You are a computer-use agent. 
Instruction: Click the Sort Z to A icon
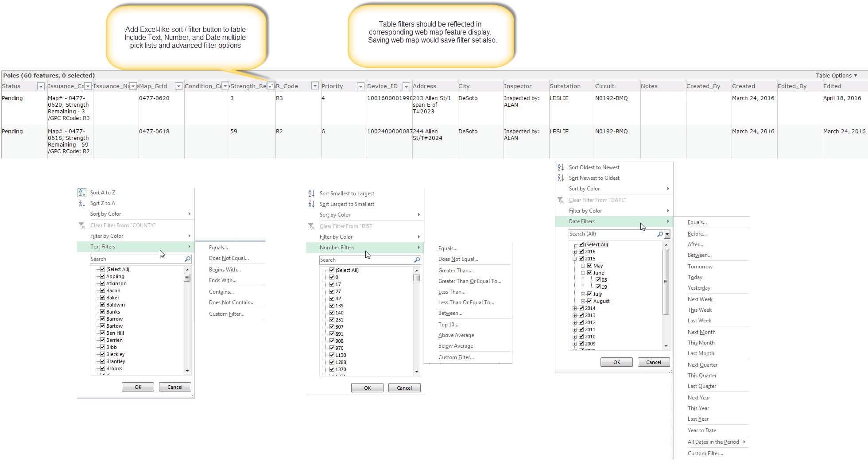click(82, 203)
